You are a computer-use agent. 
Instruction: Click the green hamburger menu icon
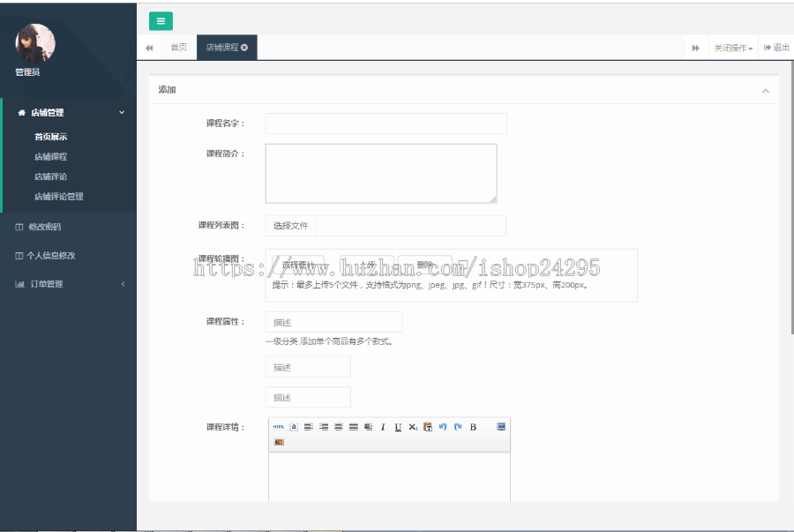click(x=161, y=20)
